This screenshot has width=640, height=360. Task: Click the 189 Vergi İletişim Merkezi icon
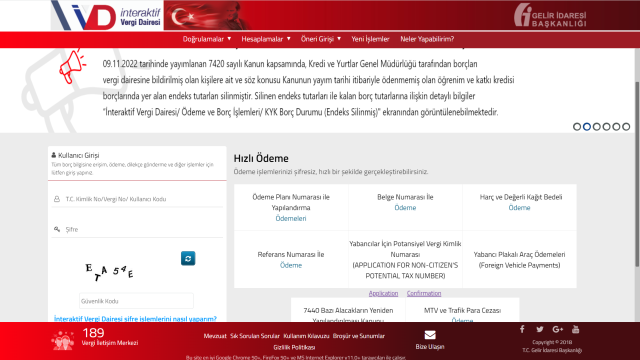(63, 340)
